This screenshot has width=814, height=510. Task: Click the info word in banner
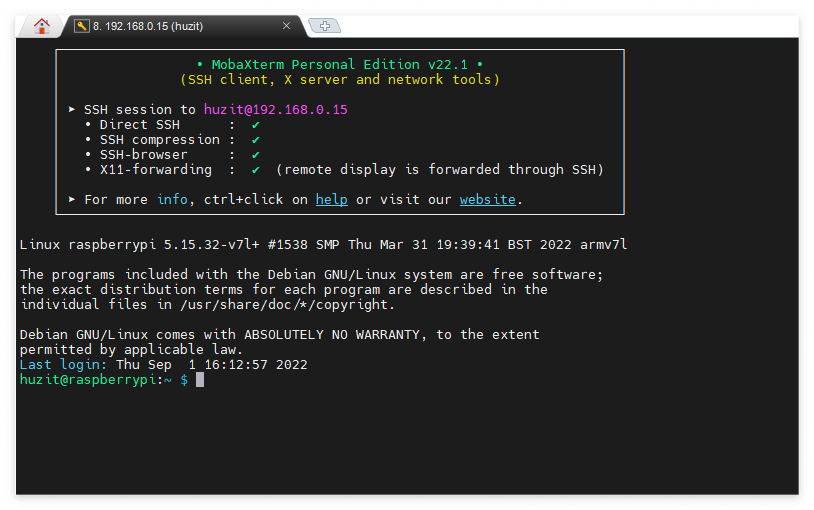(172, 199)
